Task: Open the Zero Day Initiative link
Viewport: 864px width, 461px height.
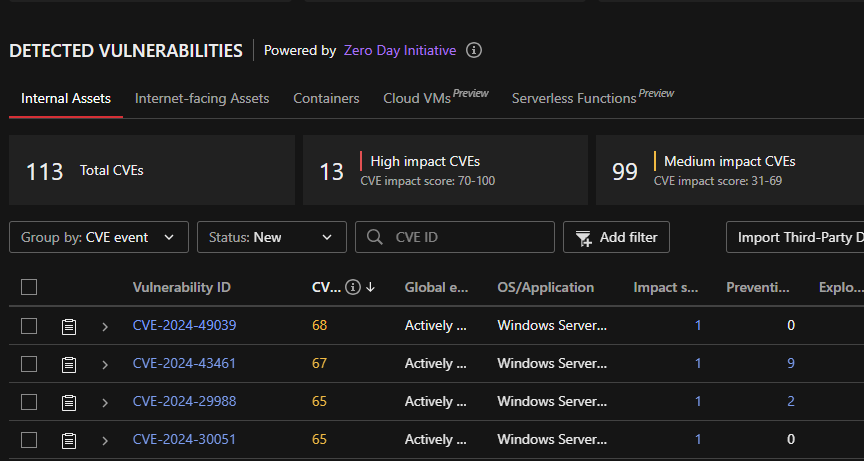Action: [399, 50]
